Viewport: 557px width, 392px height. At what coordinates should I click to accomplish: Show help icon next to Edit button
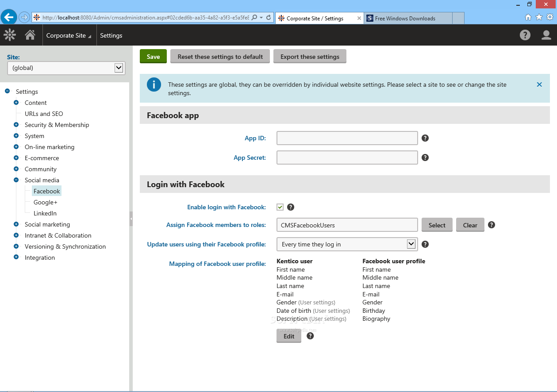[310, 336]
